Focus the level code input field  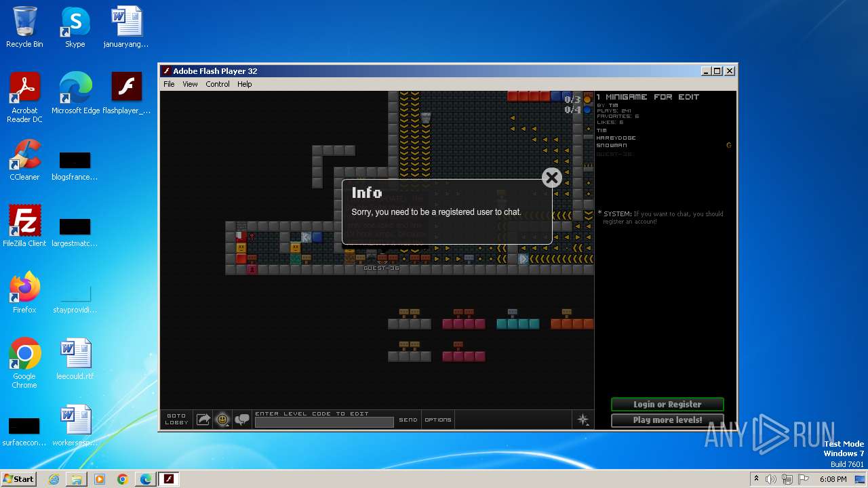click(324, 422)
